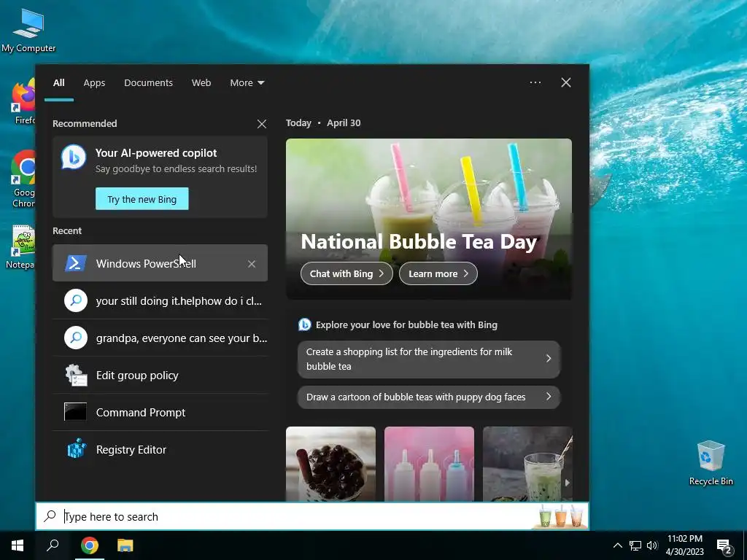This screenshot has height=560, width=747.
Task: Launch Registry Editor
Action: click(x=160, y=449)
